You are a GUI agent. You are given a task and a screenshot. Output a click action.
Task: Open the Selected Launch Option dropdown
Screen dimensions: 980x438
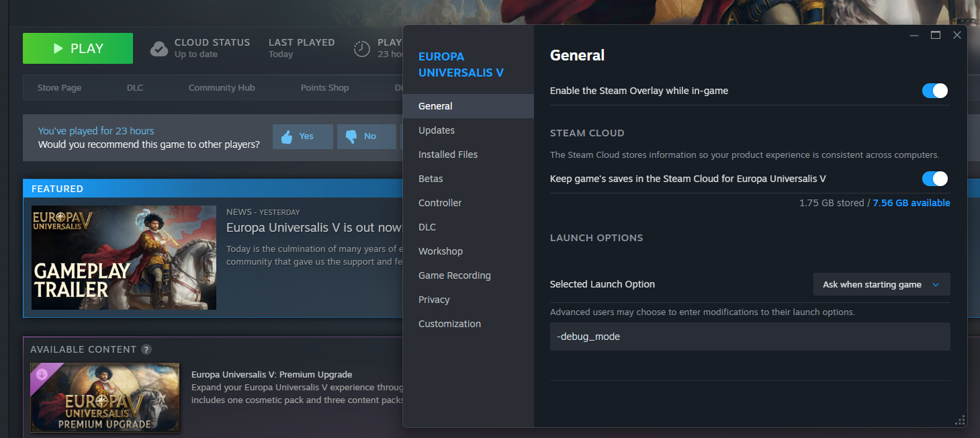tap(881, 284)
